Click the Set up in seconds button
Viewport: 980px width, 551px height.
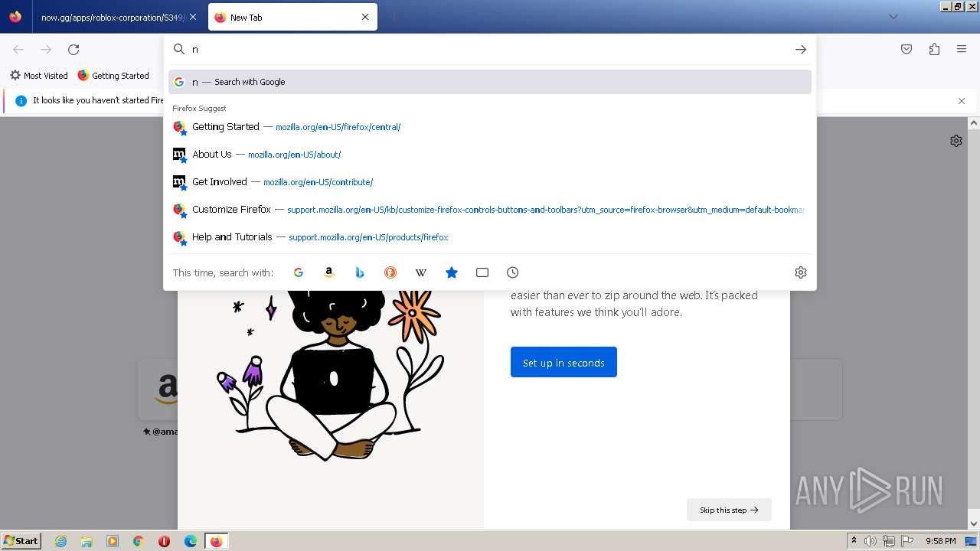(x=563, y=363)
